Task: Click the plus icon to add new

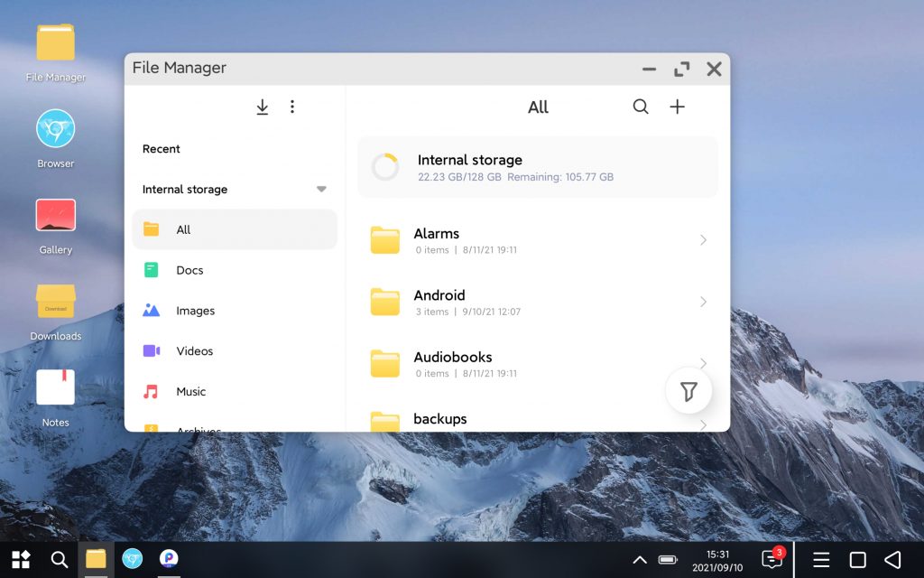Action: [x=677, y=107]
